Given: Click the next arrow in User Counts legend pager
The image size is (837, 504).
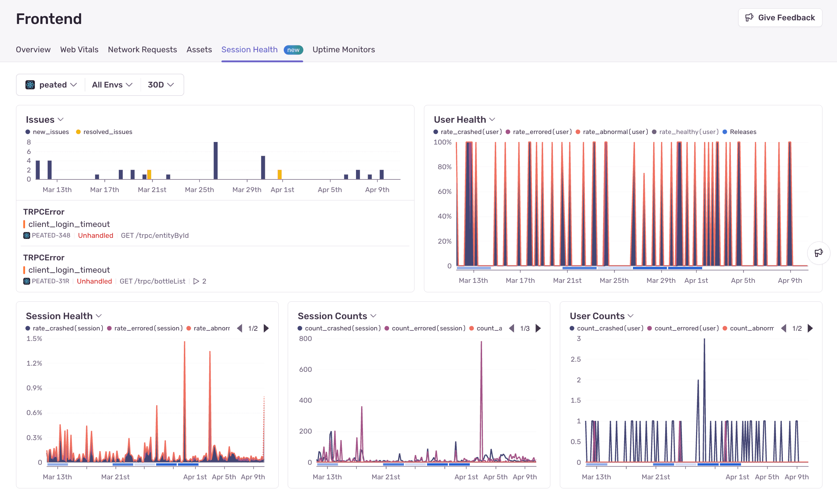Looking at the screenshot, I should click(x=810, y=328).
